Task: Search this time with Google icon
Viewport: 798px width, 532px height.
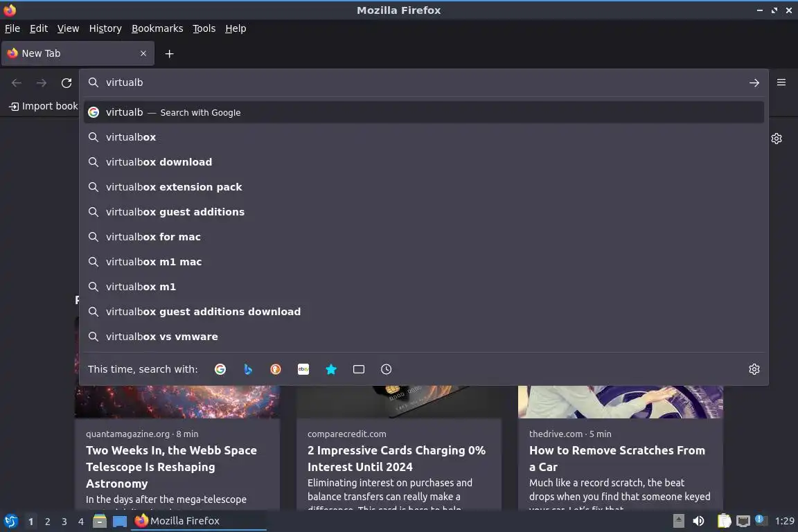Action: 220,369
